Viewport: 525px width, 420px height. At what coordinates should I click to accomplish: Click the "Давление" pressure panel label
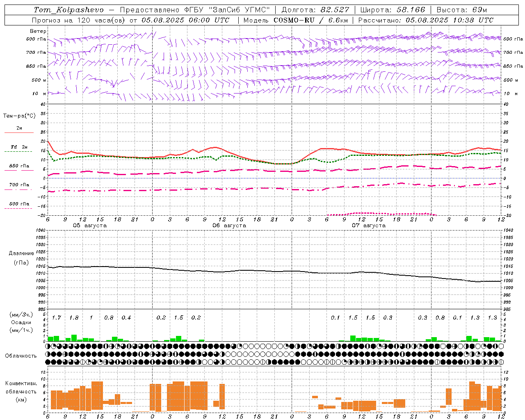coord(21,253)
